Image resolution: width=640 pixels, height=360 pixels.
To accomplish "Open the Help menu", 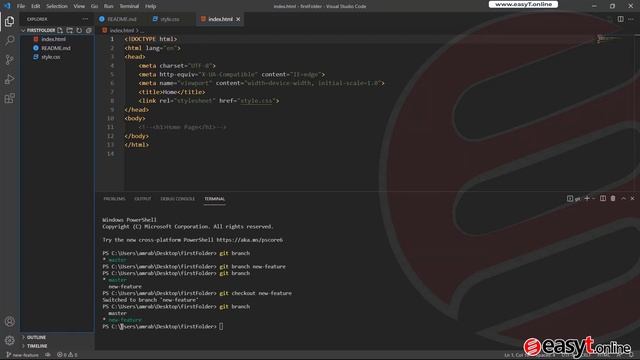I will point(151,6).
